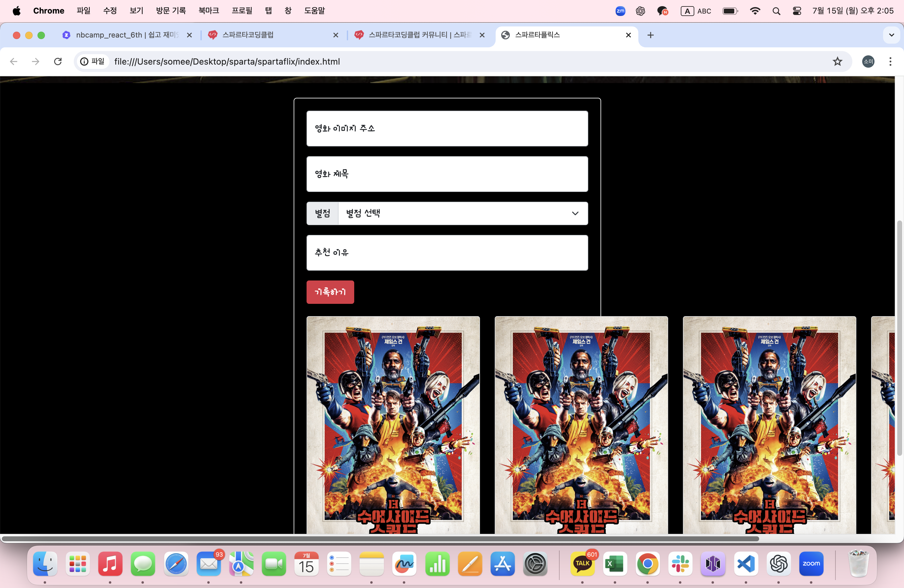Open Launchpad from the Dock
Viewport: 904px width, 588px height.
pyautogui.click(x=78, y=564)
